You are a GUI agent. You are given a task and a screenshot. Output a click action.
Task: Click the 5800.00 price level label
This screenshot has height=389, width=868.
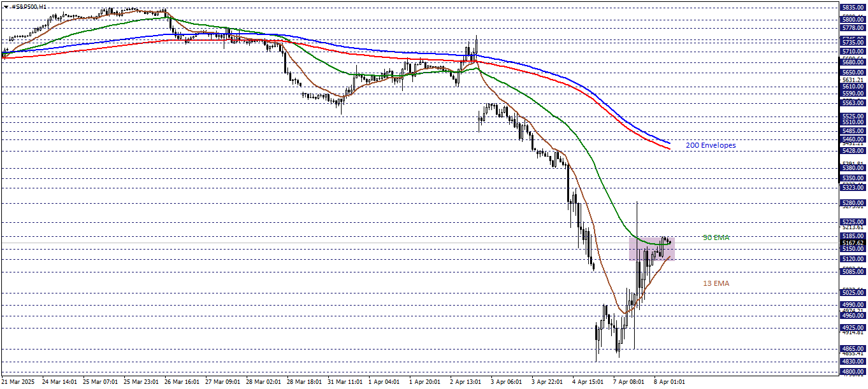tap(853, 20)
